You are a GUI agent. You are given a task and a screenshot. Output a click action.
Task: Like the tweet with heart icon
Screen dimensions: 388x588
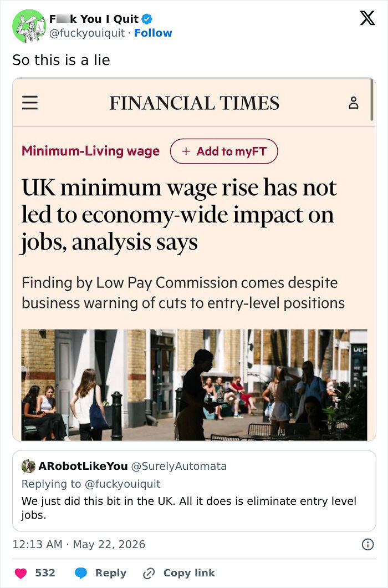pyautogui.click(x=21, y=573)
